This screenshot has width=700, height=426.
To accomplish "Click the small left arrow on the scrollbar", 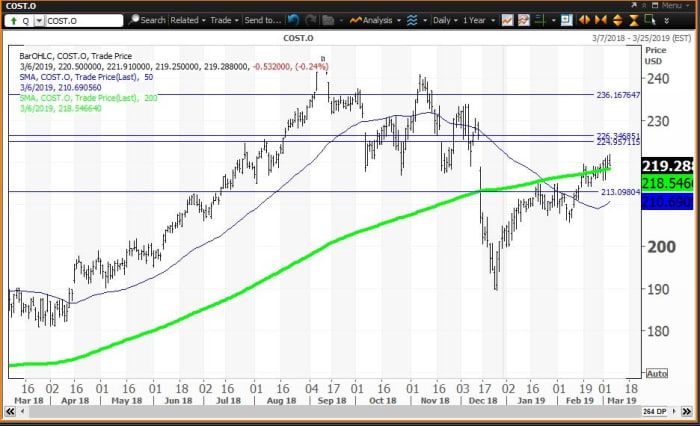I will click(x=22, y=411).
